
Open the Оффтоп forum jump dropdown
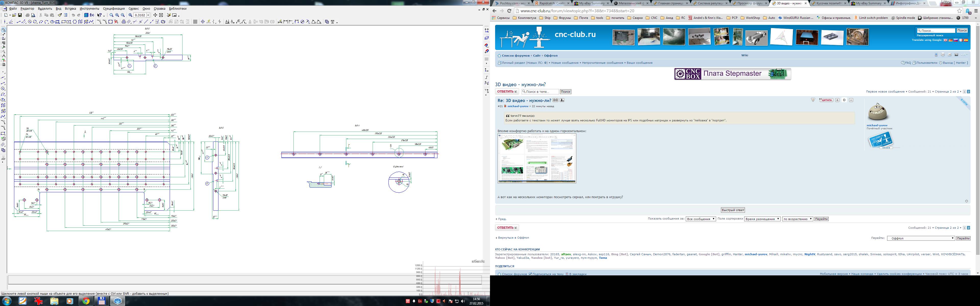tap(921, 238)
